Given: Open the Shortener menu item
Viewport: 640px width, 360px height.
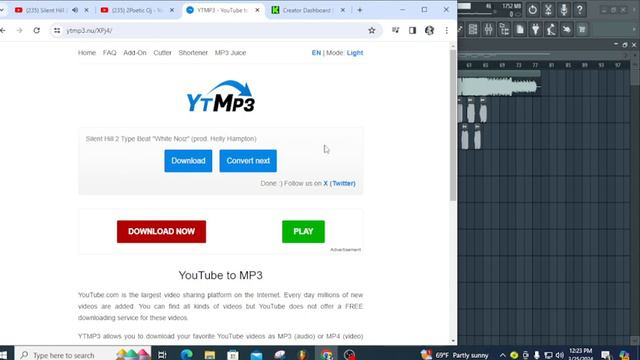Looking at the screenshot, I should pos(193,53).
